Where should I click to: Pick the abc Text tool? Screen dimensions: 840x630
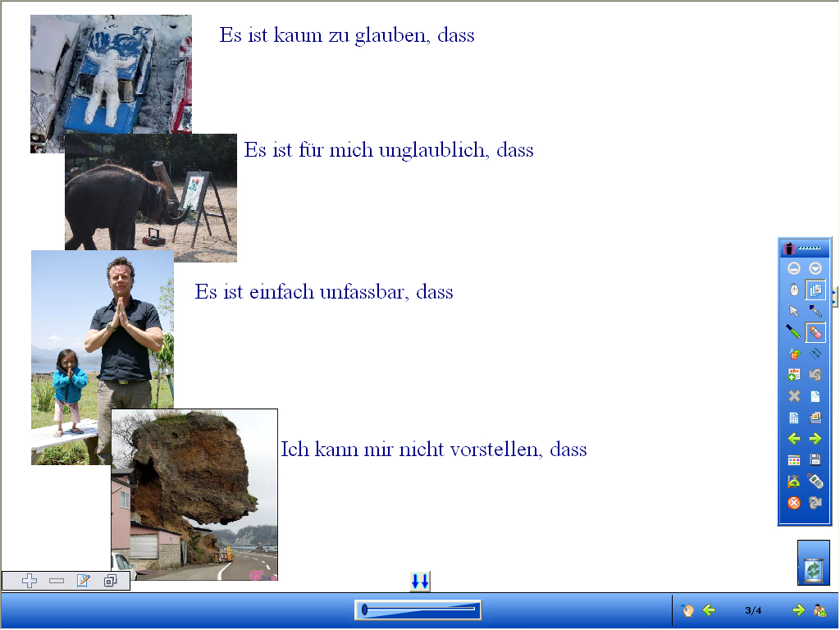[794, 374]
